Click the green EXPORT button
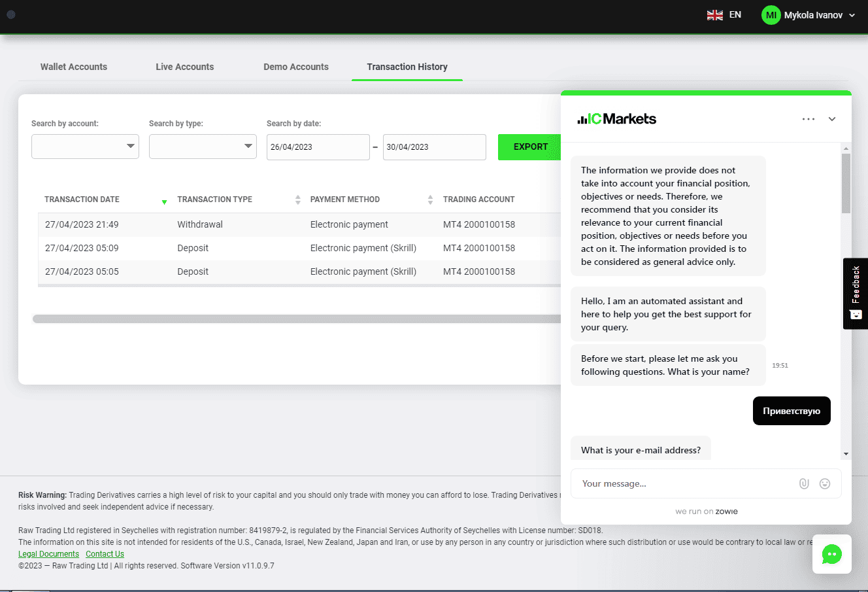This screenshot has width=868, height=592. (530, 147)
